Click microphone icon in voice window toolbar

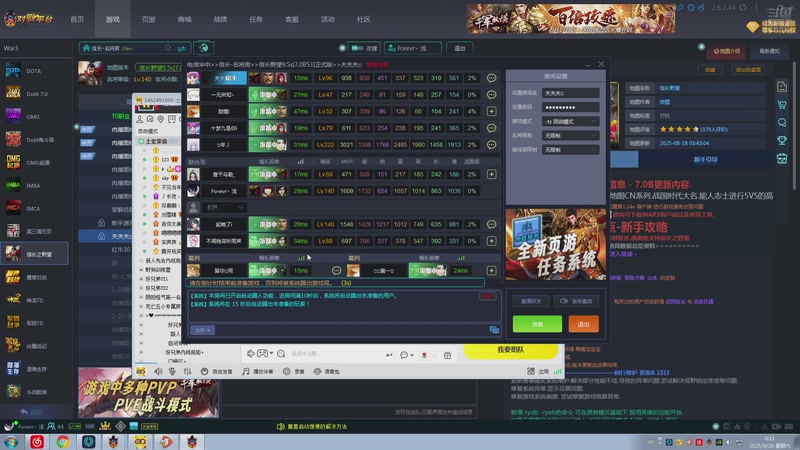click(172, 371)
